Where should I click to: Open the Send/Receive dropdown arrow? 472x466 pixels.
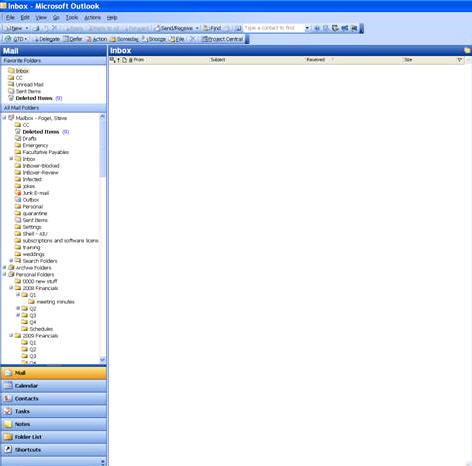tap(197, 28)
